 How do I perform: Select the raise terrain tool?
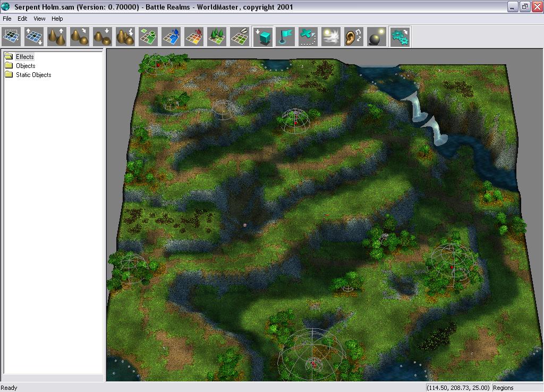(56, 36)
